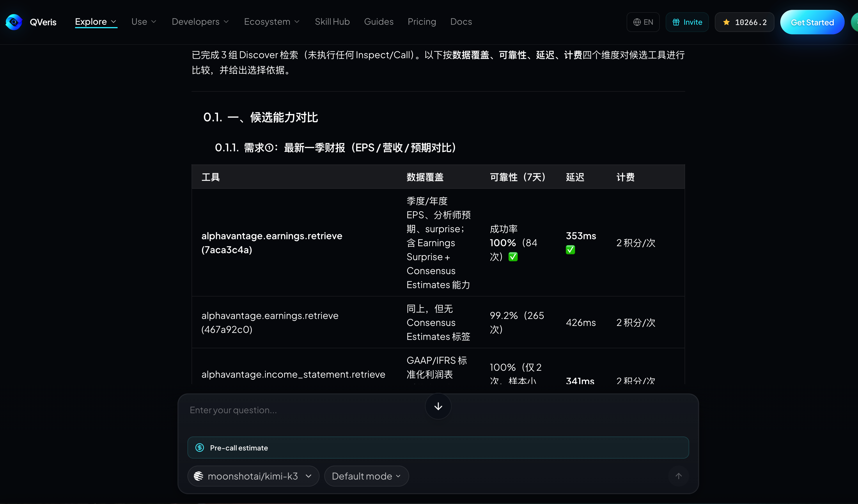Click '2 积分/次' in the 467a92c0 row

(636, 322)
